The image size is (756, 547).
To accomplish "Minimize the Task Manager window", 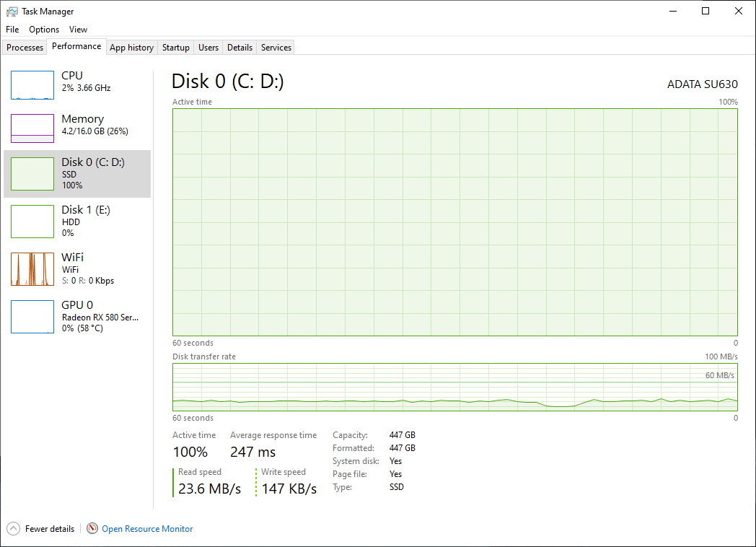I will point(673,11).
